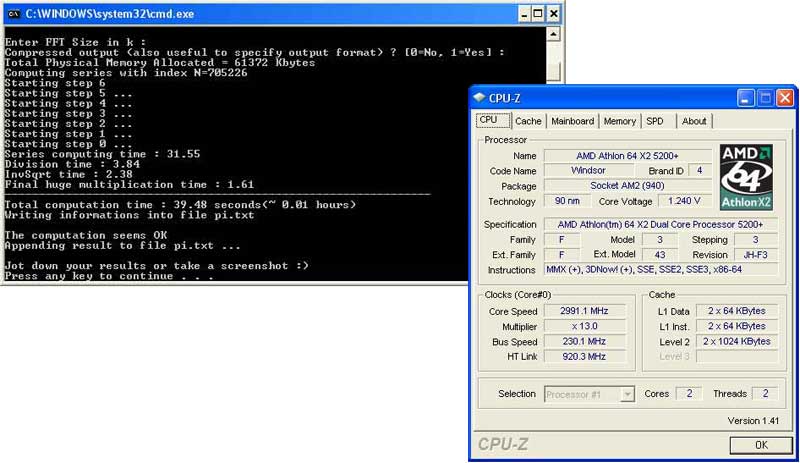This screenshot has height=463, width=800.
Task: Click the L1 Inst. cache value
Action: (737, 326)
